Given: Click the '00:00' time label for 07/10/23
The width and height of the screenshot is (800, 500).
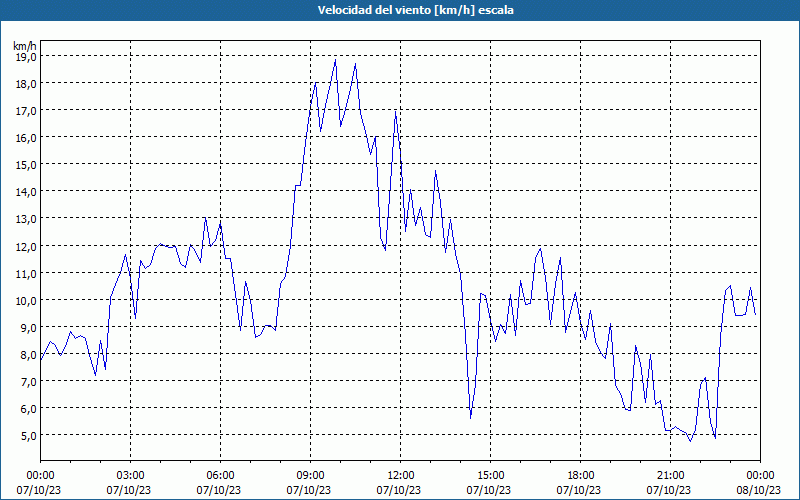Looking at the screenshot, I should 40,476.
